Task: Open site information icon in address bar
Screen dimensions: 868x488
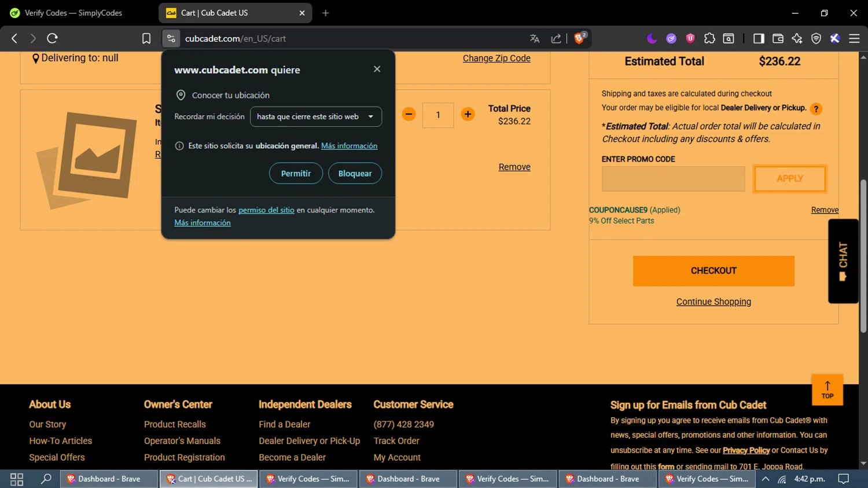Action: coord(171,38)
